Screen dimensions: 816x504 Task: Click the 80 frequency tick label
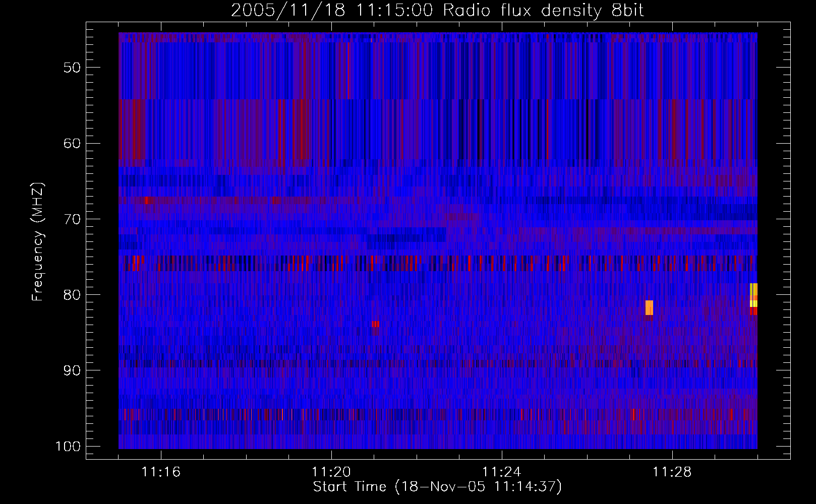[72, 295]
